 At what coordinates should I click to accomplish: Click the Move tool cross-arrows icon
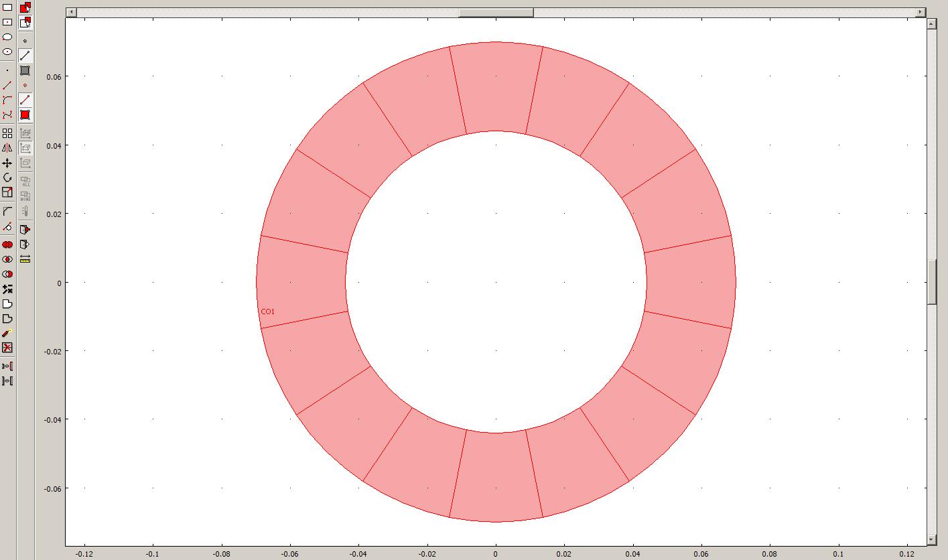point(7,163)
